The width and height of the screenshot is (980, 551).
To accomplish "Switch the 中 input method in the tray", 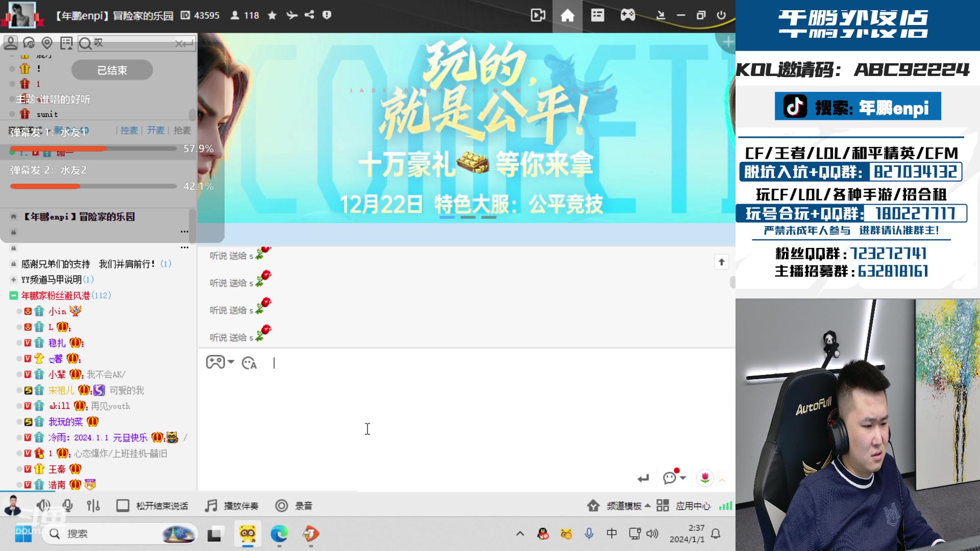I will tap(611, 534).
